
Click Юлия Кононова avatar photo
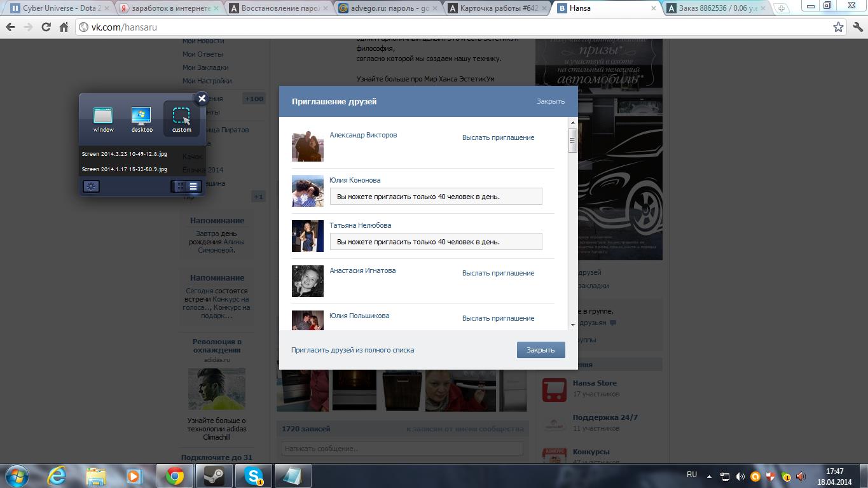(x=307, y=191)
